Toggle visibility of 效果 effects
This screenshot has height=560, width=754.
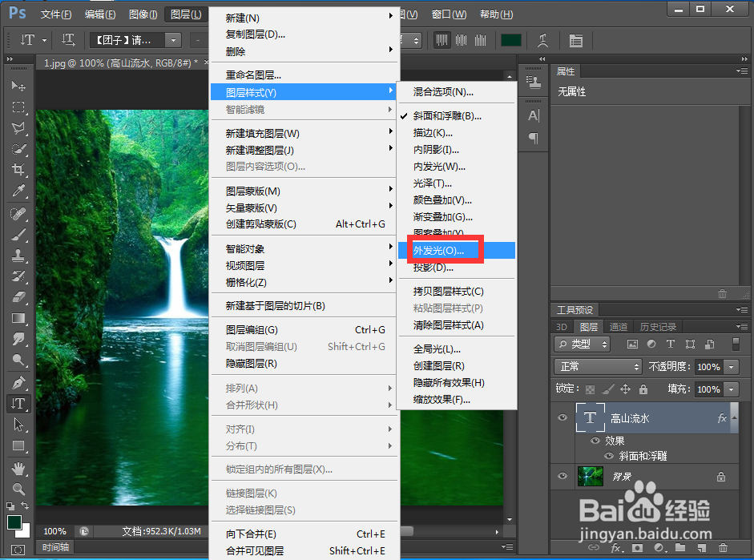[x=595, y=441]
